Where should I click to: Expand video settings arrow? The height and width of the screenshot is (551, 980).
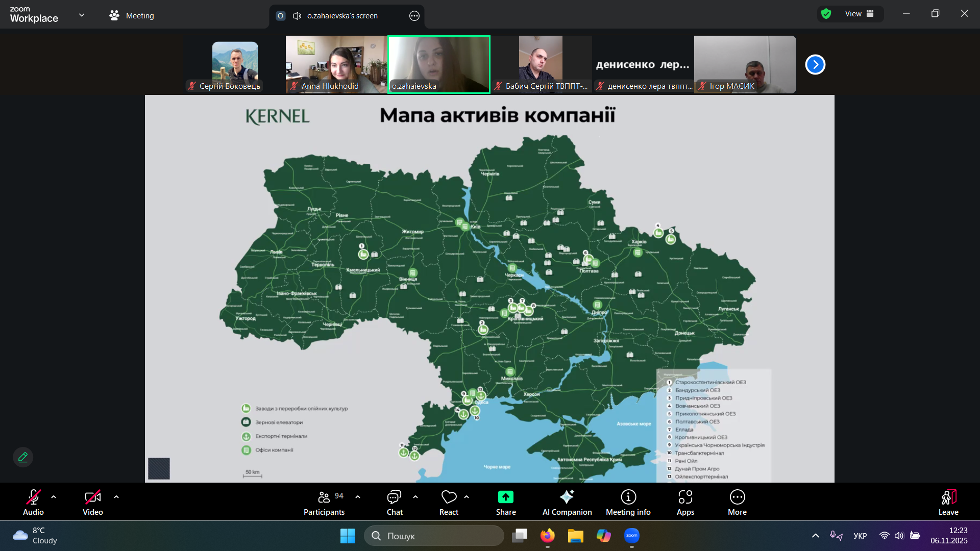point(116,497)
